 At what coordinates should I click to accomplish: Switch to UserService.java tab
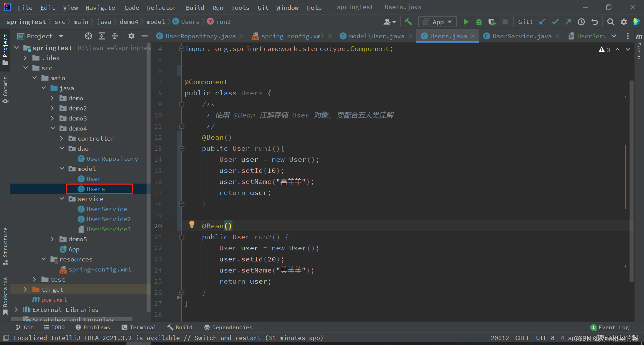tap(522, 36)
